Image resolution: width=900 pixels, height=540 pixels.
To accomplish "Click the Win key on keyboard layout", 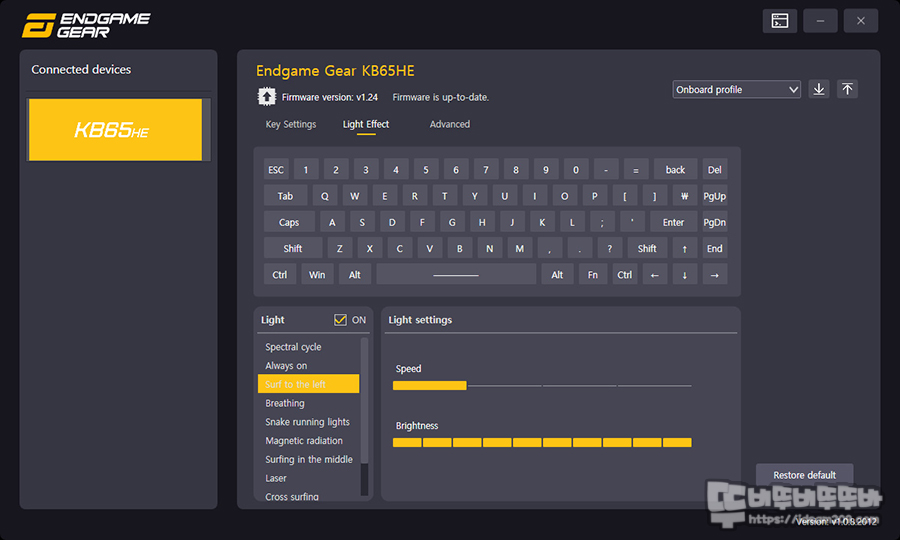I will click(x=317, y=275).
